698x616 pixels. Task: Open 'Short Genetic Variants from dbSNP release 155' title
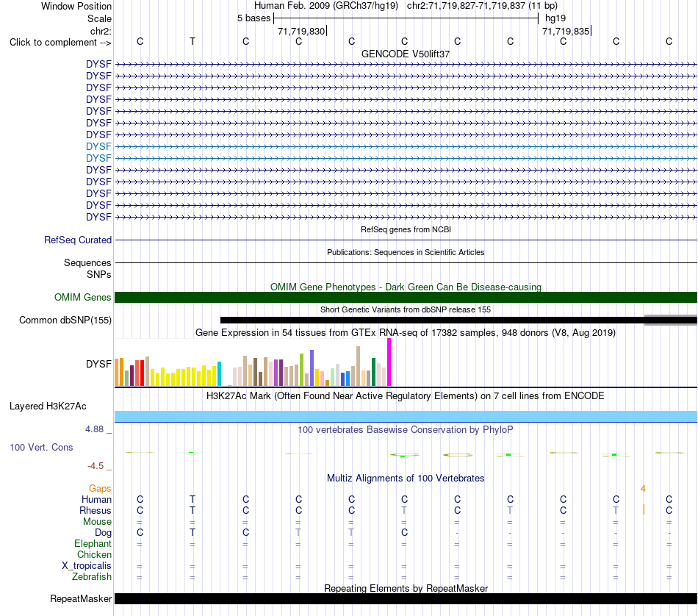point(406,309)
